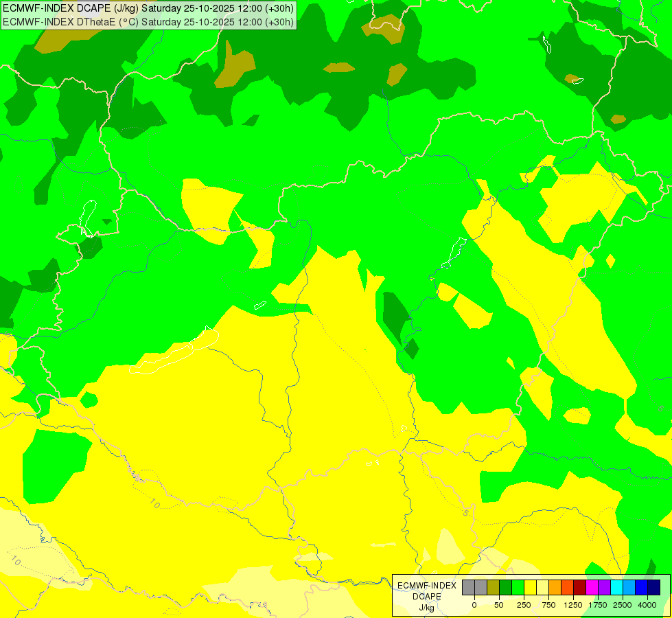Select the dark red legend swatch

click(579, 588)
